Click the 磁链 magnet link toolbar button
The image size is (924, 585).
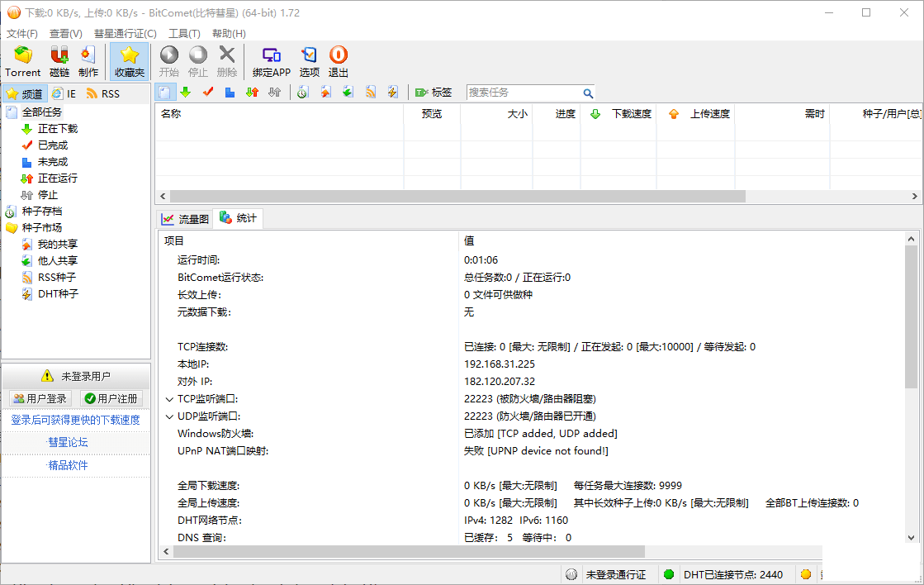pos(59,61)
